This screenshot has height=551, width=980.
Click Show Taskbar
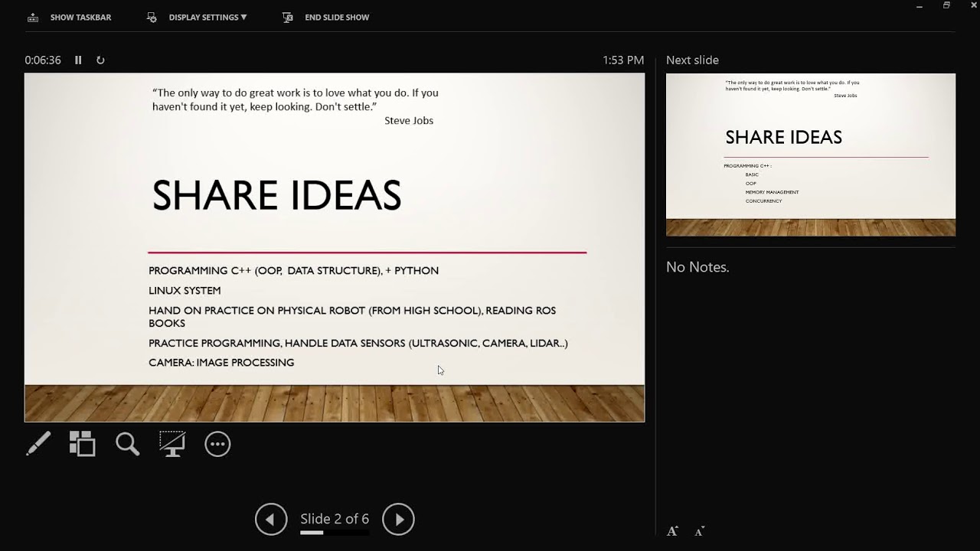coord(80,17)
